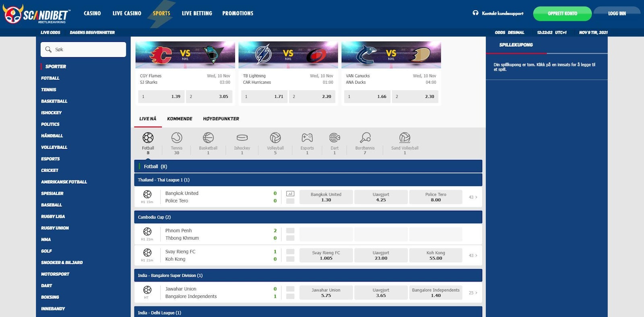Viewport: 644px width, 317px height.
Task: Open Kontakt kundesupport link
Action: (x=498, y=13)
